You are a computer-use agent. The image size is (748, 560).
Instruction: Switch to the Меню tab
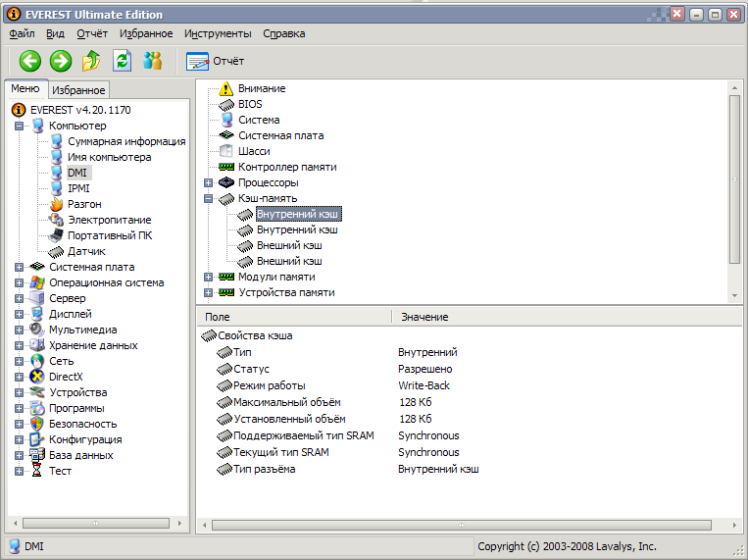25,89
